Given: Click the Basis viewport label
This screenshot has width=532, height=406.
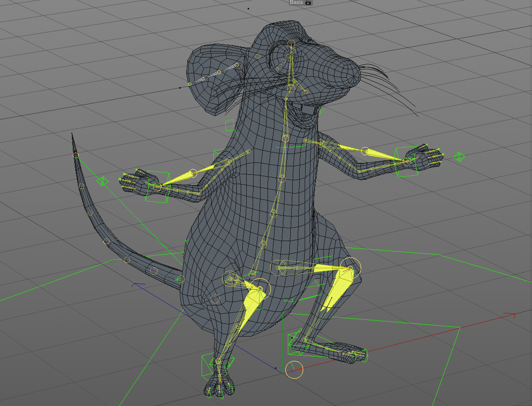Looking at the screenshot, I should (x=296, y=2).
